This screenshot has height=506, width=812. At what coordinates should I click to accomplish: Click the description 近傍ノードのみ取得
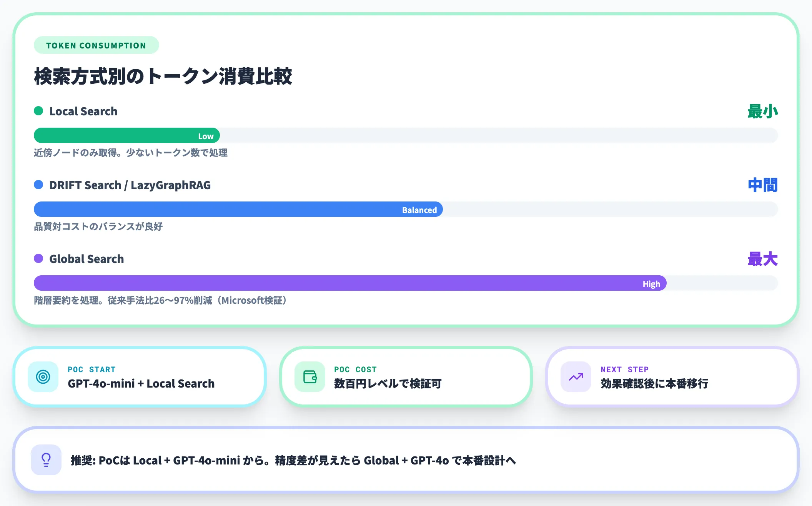tap(131, 153)
